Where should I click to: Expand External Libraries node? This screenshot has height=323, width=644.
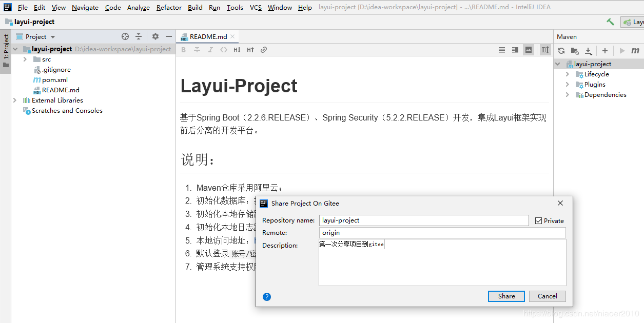[15, 100]
